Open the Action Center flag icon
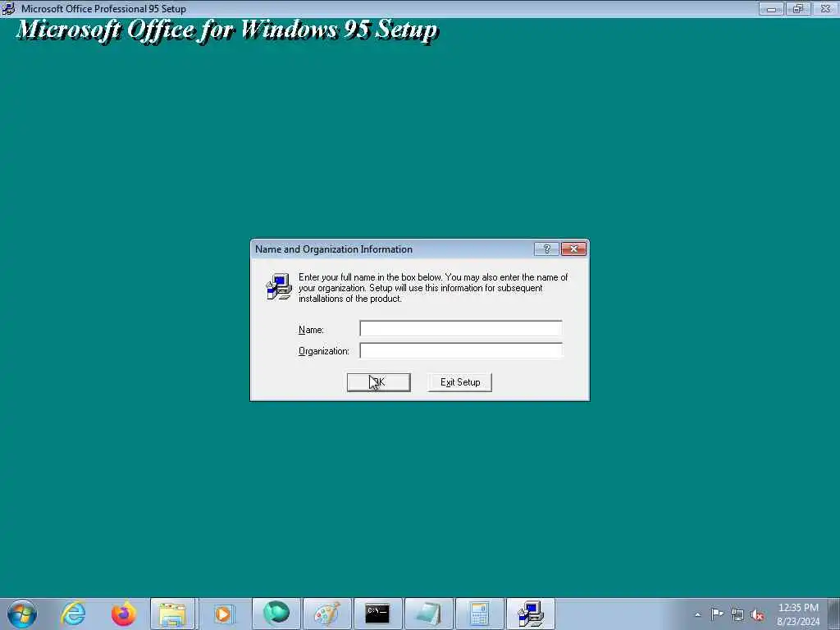The height and width of the screenshot is (630, 840). click(x=717, y=614)
